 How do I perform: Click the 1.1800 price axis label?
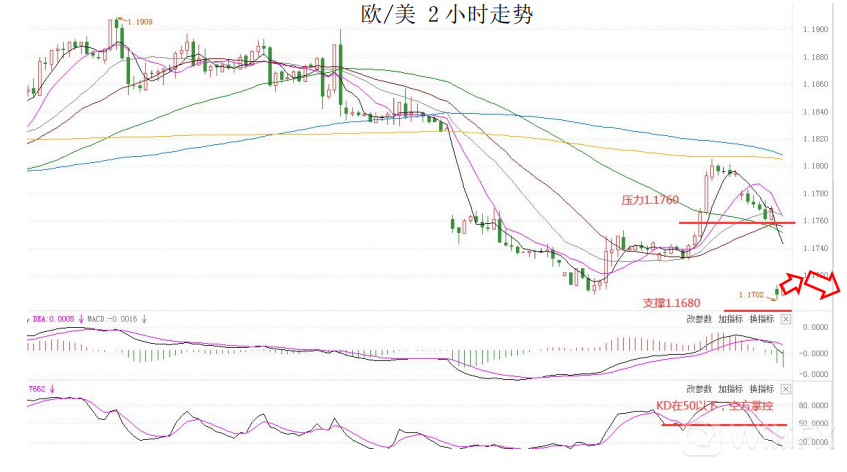click(x=815, y=166)
